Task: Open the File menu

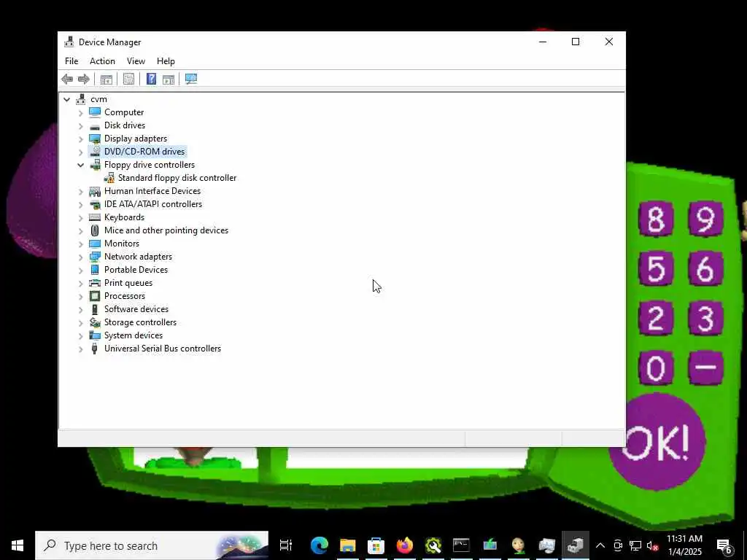Action: (71, 61)
